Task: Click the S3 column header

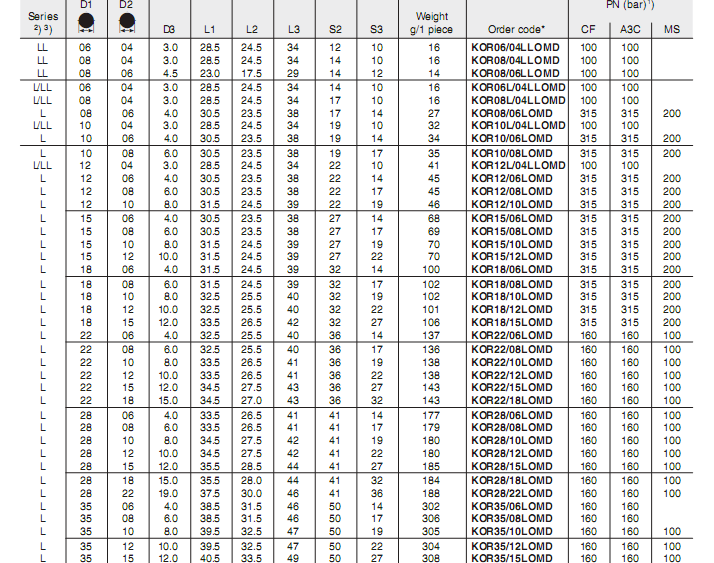Action: pyautogui.click(x=376, y=29)
